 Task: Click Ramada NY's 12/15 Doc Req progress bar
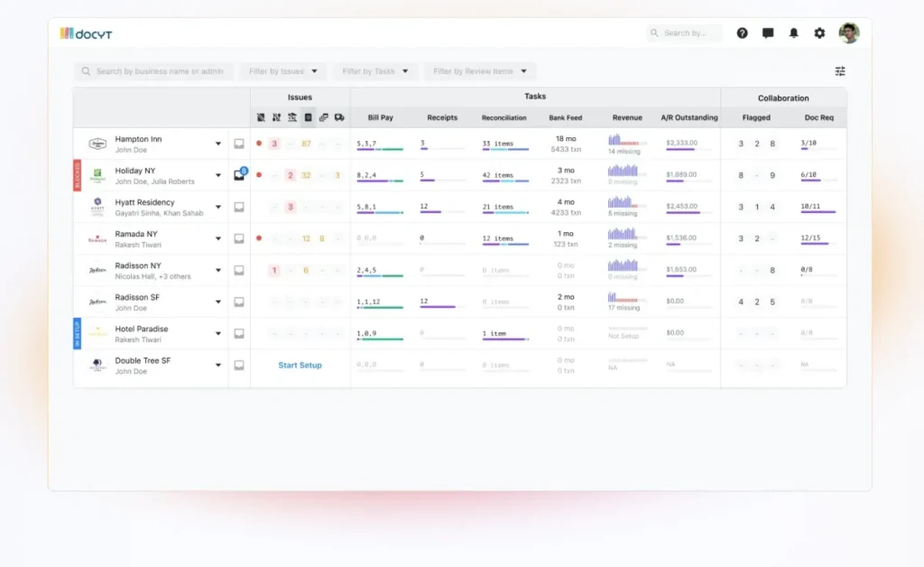815,244
